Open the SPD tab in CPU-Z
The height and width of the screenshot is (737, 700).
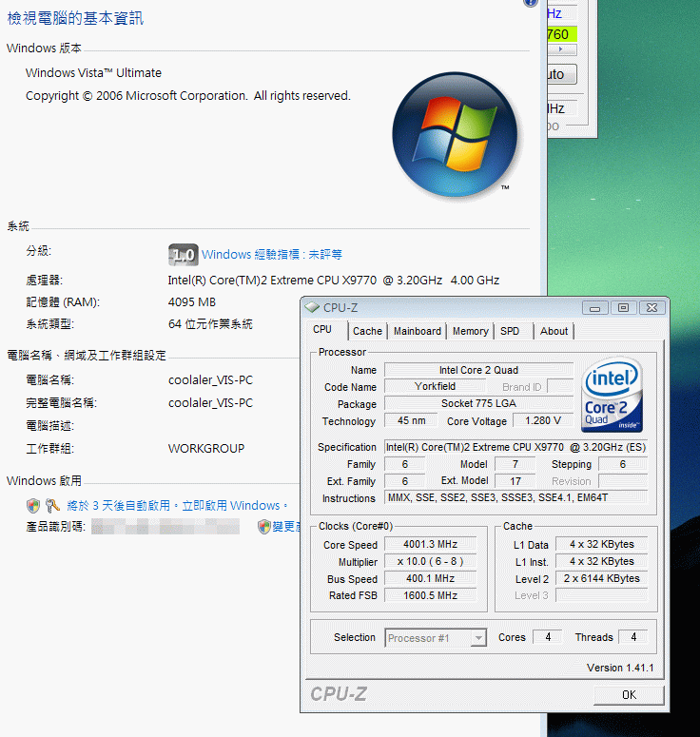click(510, 331)
